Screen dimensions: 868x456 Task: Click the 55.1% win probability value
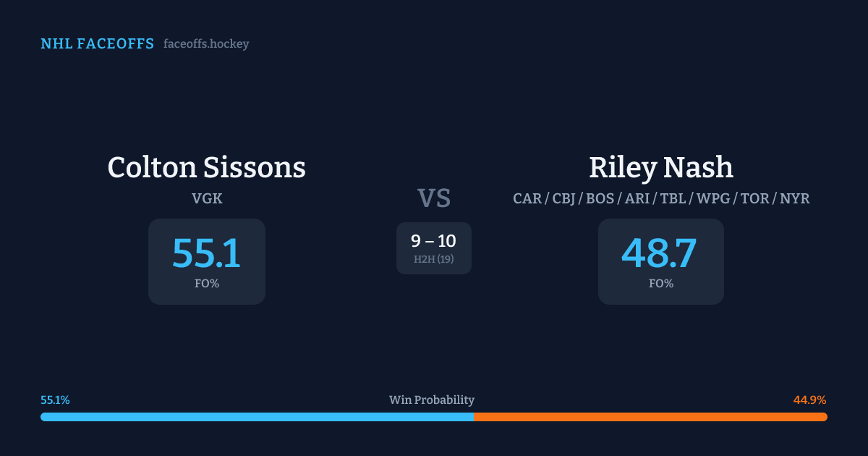(x=55, y=400)
